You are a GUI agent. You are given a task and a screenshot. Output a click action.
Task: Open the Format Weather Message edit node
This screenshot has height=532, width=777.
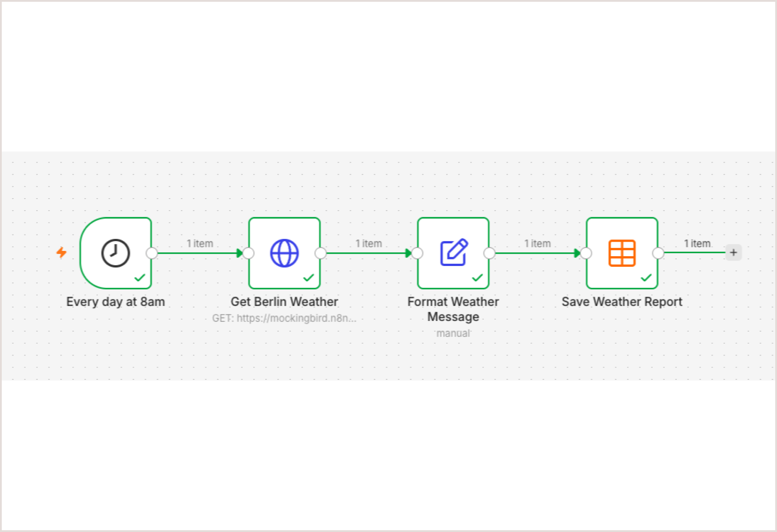pos(453,253)
